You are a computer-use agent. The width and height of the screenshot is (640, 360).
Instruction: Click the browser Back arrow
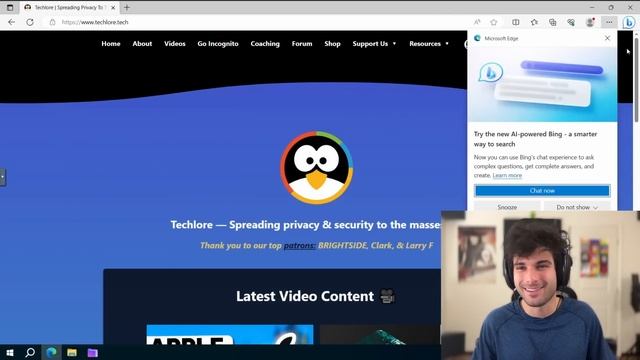pyautogui.click(x=11, y=22)
